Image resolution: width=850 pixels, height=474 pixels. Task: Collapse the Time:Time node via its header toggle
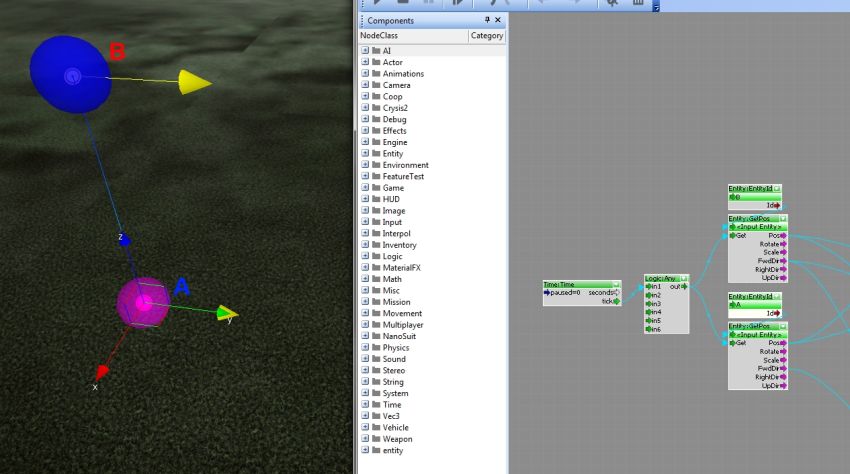(x=617, y=285)
